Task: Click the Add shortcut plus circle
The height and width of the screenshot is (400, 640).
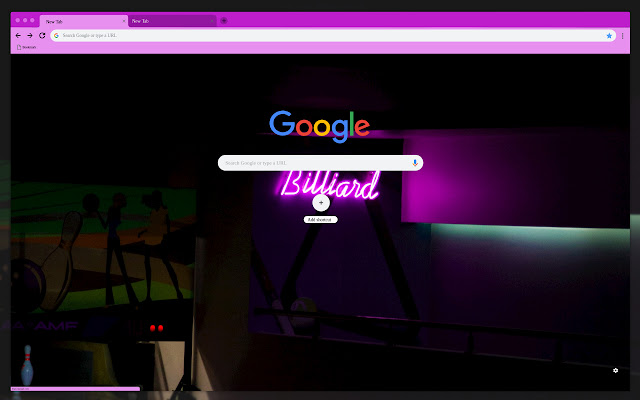Action: click(321, 203)
